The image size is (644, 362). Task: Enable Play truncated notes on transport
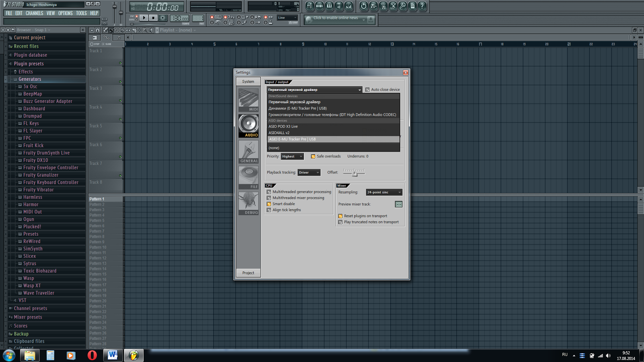tap(341, 222)
